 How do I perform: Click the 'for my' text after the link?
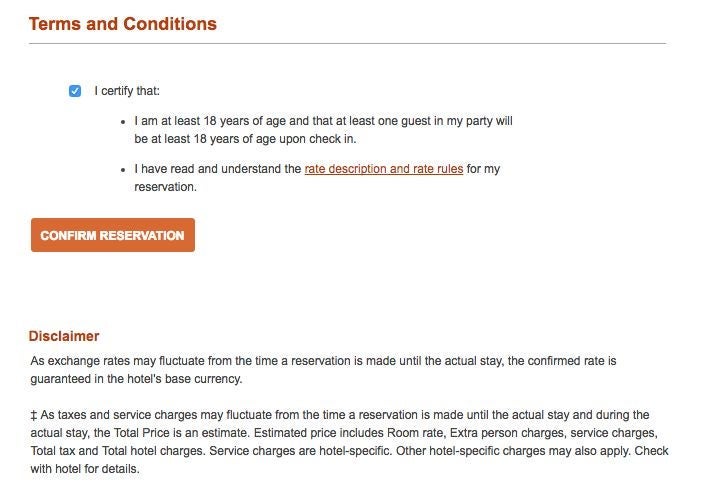click(x=483, y=169)
